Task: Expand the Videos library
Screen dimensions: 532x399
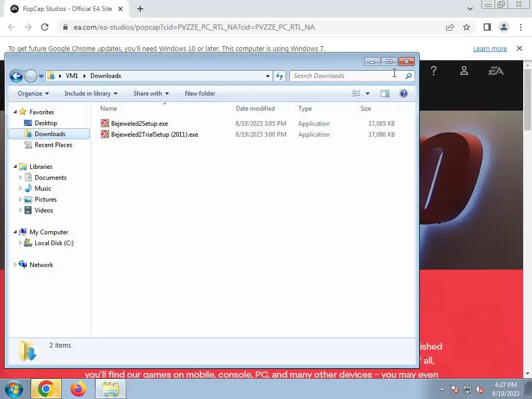Action: point(20,210)
